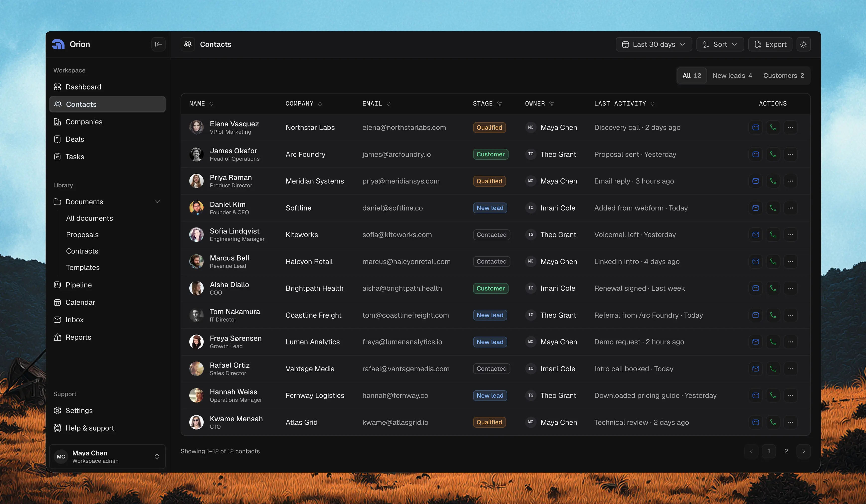
Task: Select page 1 in pagination
Action: tap(768, 451)
